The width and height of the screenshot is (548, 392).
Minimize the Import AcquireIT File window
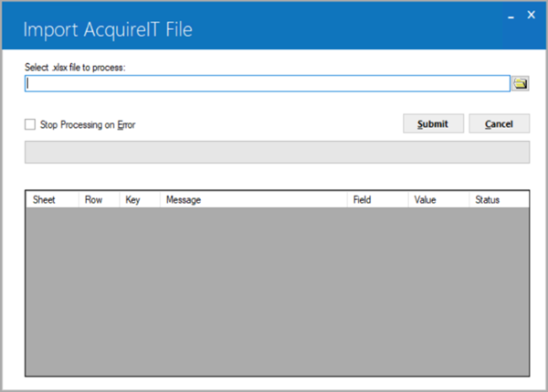[x=511, y=16]
